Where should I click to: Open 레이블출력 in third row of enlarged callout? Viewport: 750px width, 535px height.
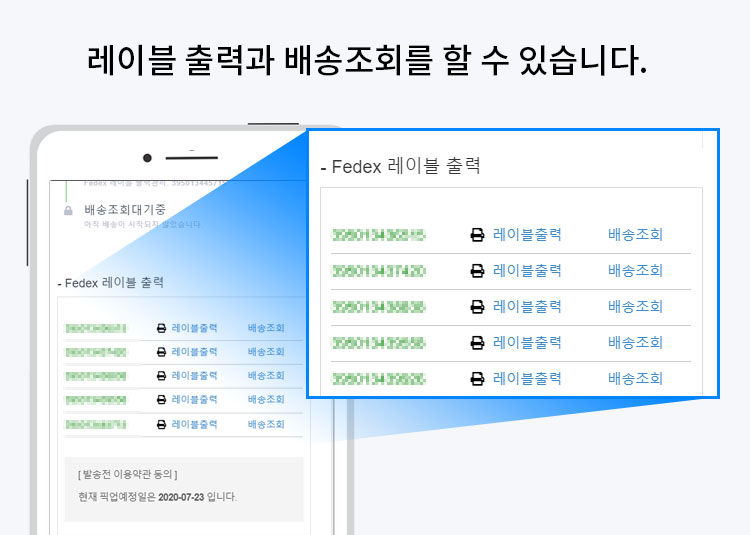coord(527,306)
